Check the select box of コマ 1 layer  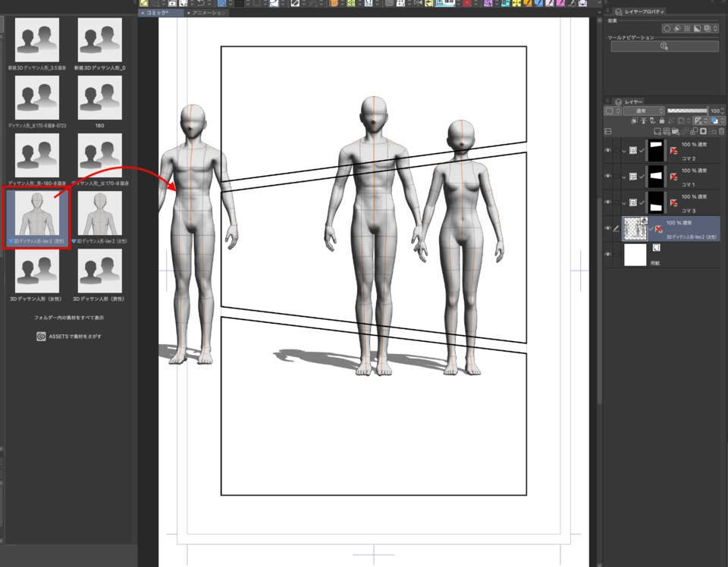point(617,177)
